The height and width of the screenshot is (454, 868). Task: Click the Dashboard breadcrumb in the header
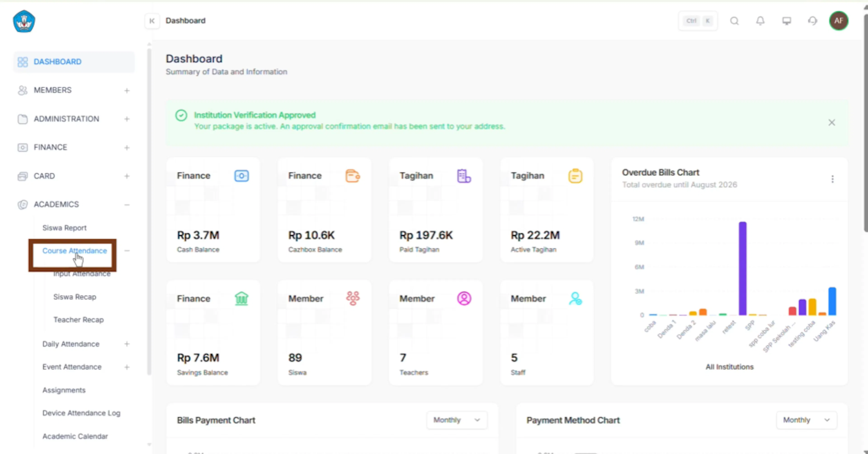pyautogui.click(x=185, y=21)
